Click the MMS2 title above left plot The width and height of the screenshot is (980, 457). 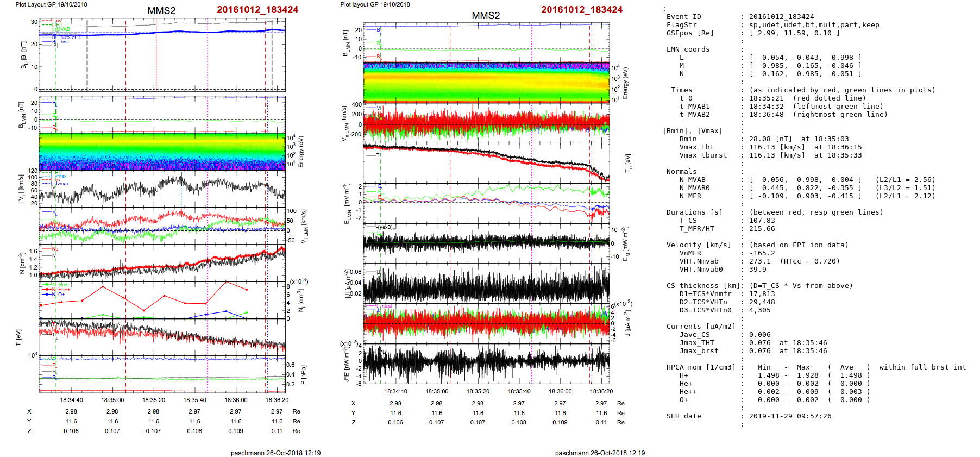click(x=161, y=11)
